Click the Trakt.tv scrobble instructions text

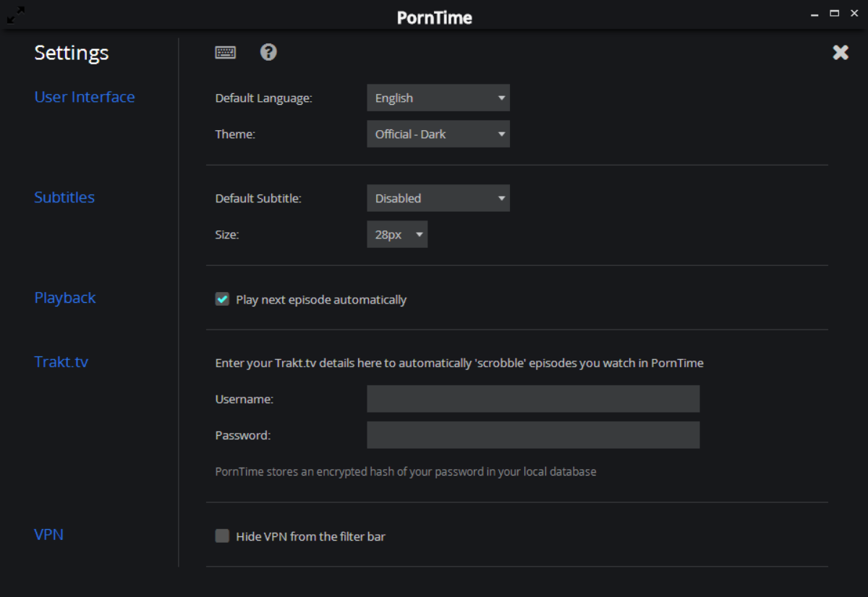(x=459, y=363)
